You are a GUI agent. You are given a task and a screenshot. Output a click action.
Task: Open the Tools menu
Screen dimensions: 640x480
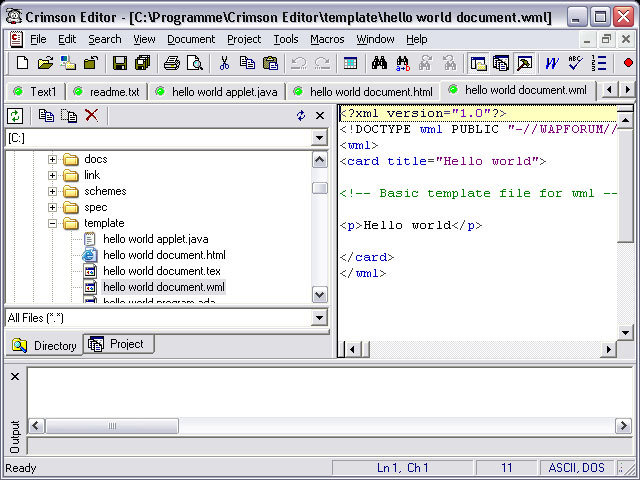[286, 39]
